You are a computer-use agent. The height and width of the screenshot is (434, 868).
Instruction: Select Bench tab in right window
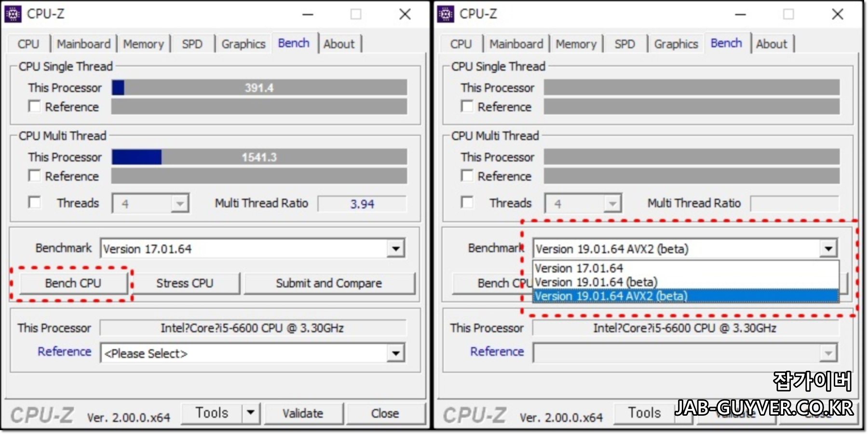tap(726, 43)
